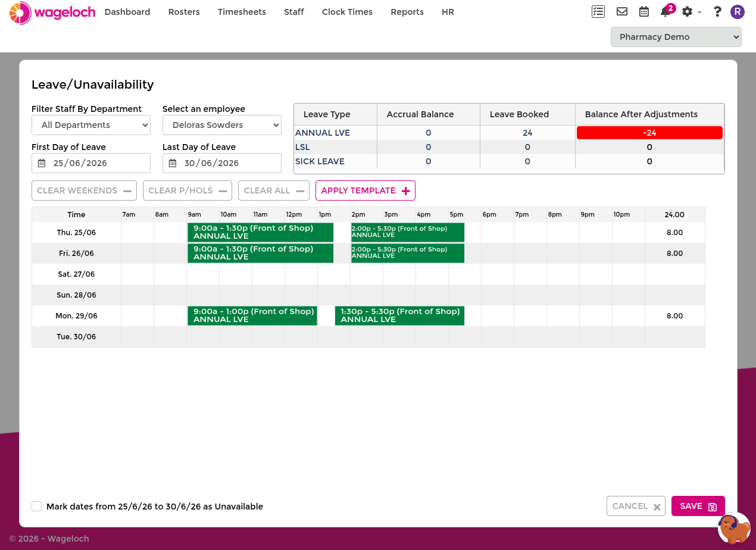Open the Reports menu
Screen dimensions: 756x550
click(x=407, y=12)
